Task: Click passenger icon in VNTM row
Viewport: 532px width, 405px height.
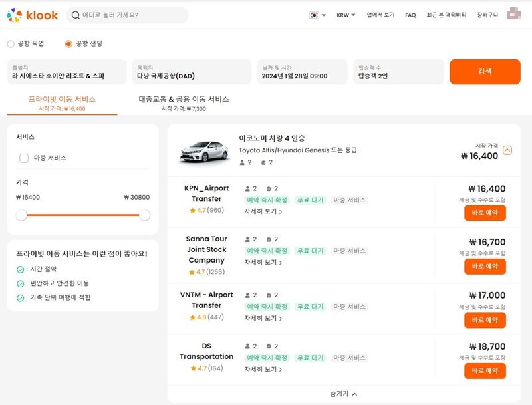Action: point(247,295)
